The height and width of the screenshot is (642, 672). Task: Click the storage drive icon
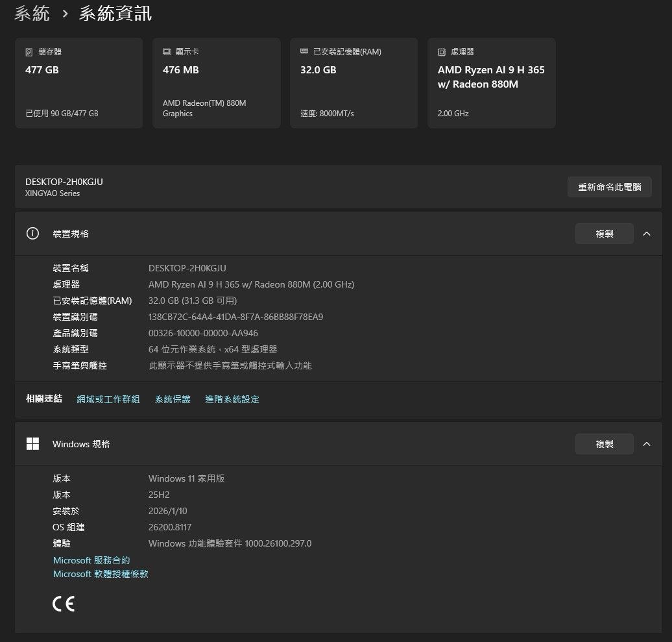(29, 52)
